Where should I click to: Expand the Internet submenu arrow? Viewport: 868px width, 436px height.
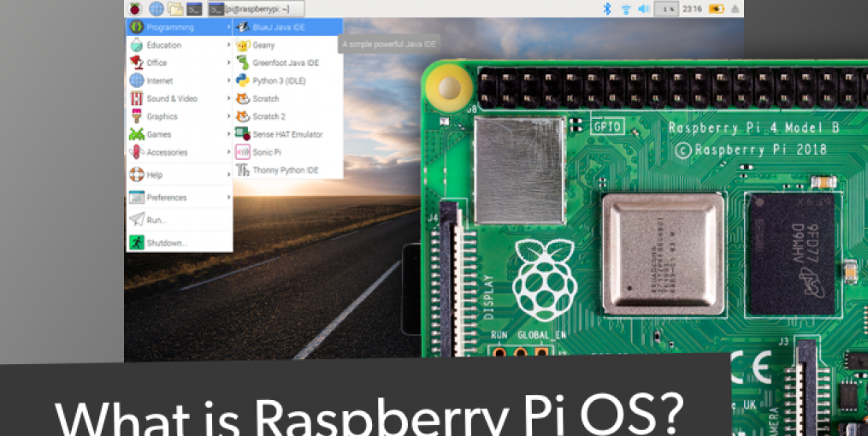[228, 80]
